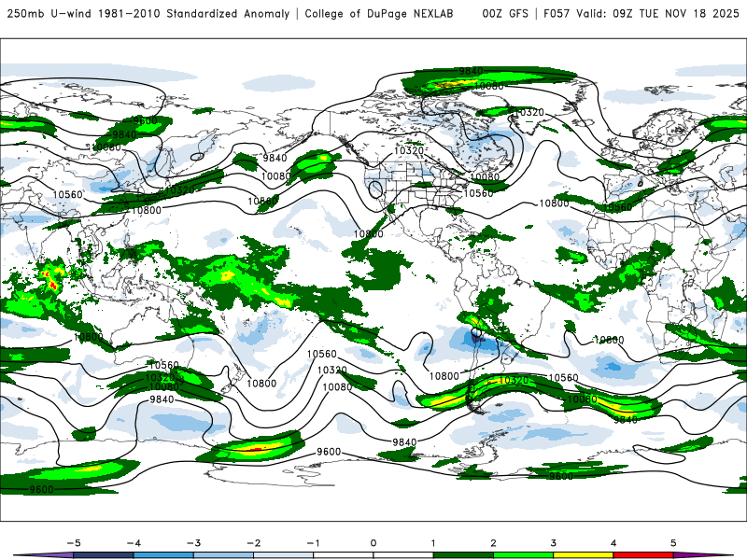Screen dimensions: 747x560
Task: Click the bright green 2 to 3 colorbar segment
Action: (523, 555)
